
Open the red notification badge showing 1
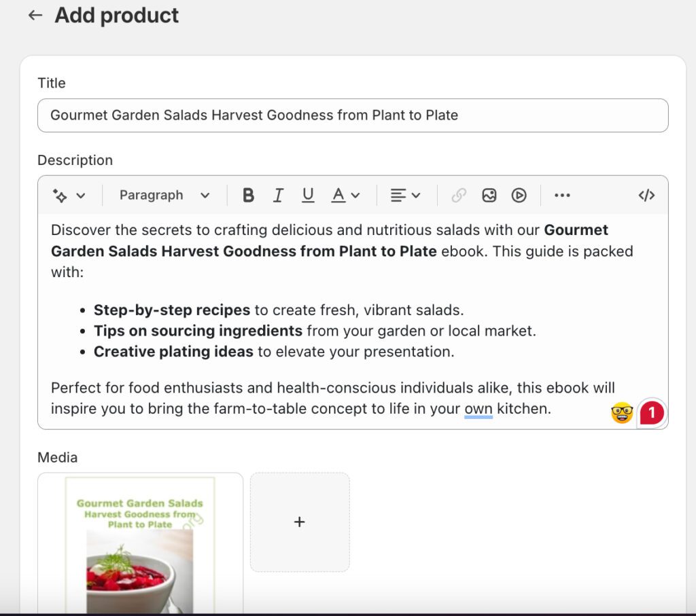click(652, 412)
